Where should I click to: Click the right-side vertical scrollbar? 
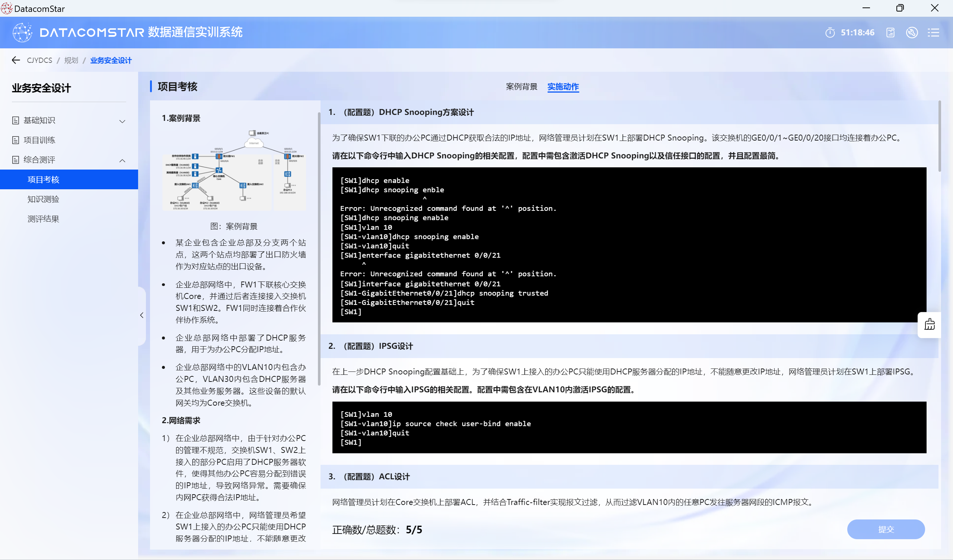939,136
